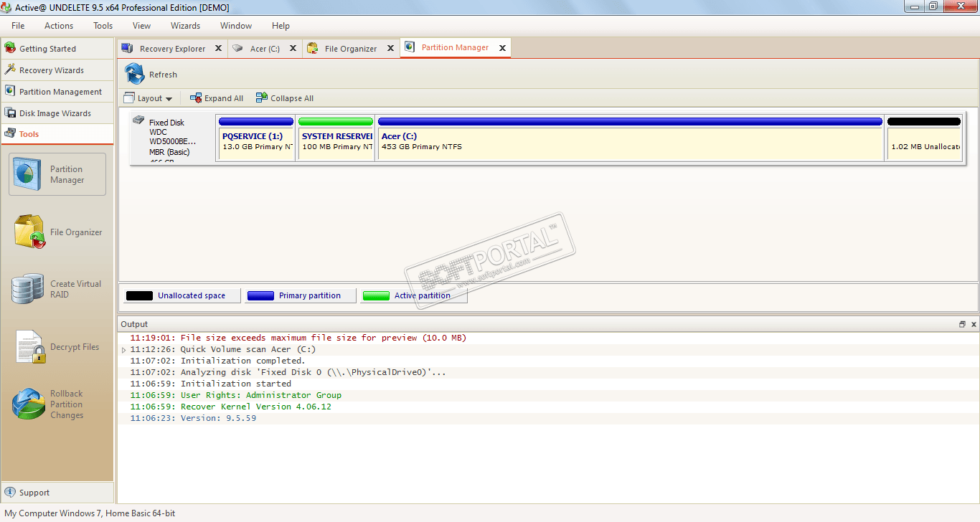Open the Partition Manager tool icon

point(27,175)
